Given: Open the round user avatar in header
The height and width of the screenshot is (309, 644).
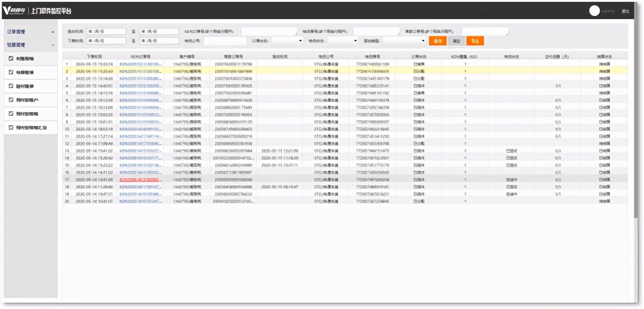Looking at the screenshot, I should [594, 11].
